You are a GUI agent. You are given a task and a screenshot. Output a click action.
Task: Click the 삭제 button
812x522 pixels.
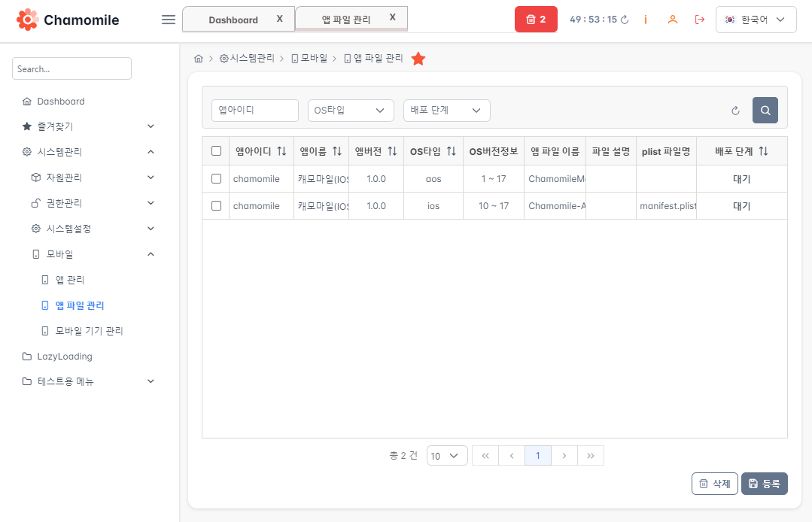(x=714, y=484)
